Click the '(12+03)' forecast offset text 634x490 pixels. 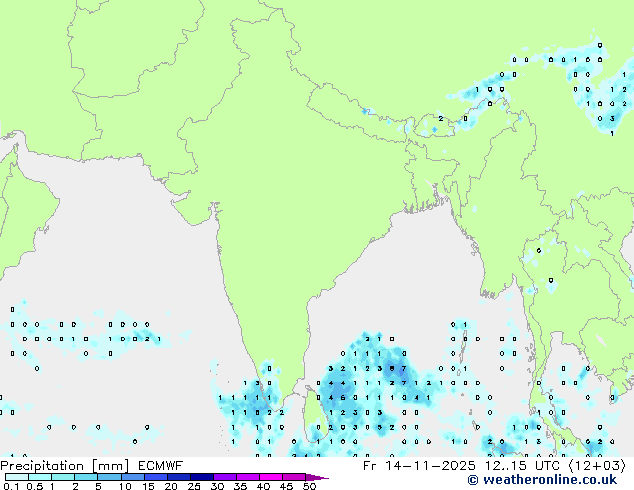coord(598,465)
